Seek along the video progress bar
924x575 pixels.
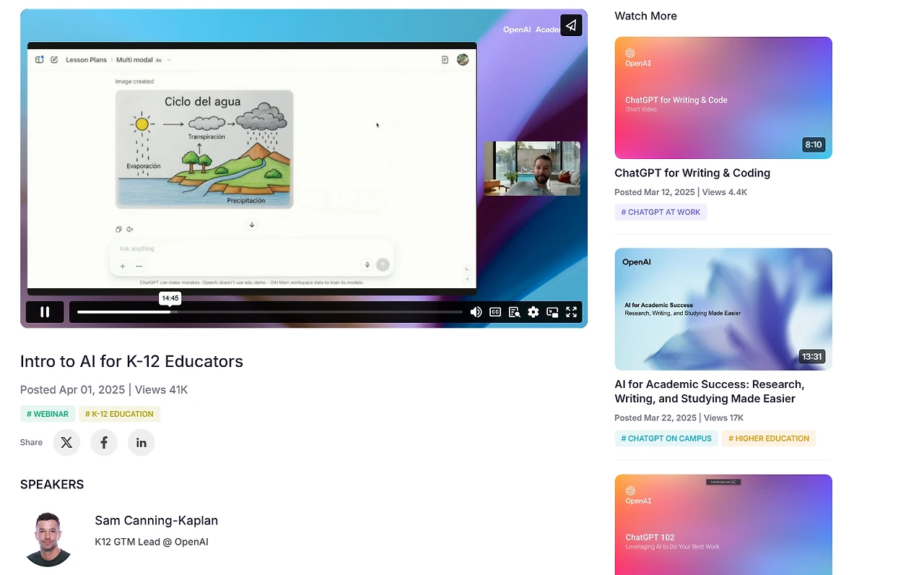click(270, 312)
